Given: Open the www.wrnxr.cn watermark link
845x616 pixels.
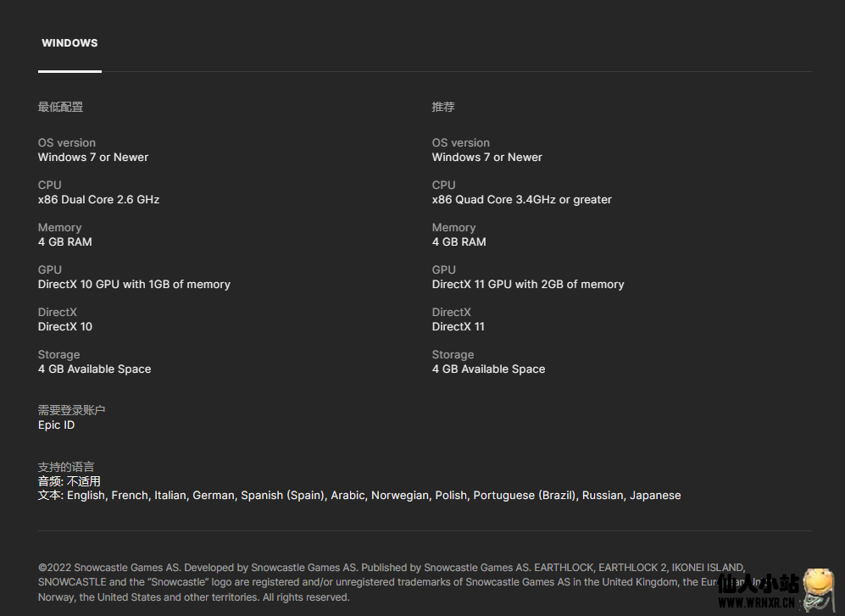Looking at the screenshot, I should point(757,603).
